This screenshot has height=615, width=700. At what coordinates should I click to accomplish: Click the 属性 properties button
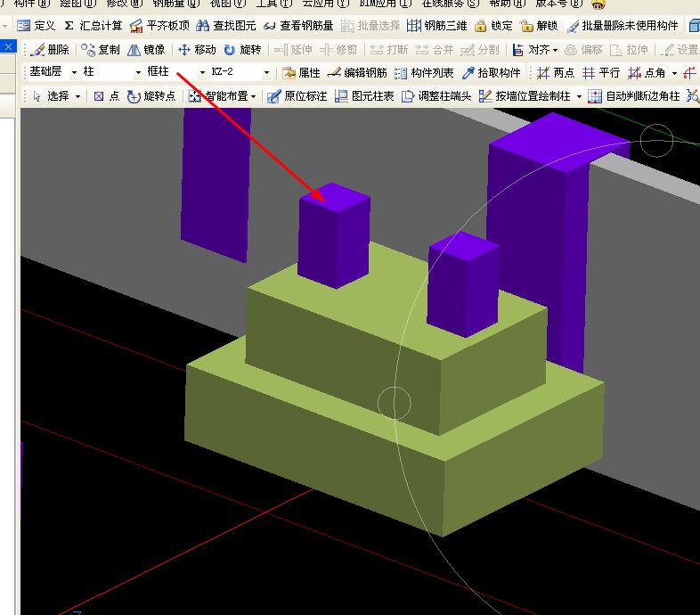301,73
